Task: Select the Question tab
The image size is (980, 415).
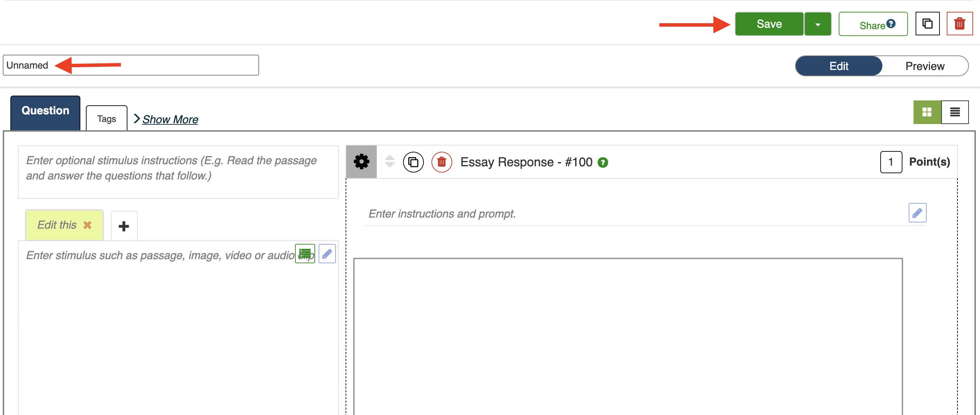Action: (x=45, y=111)
